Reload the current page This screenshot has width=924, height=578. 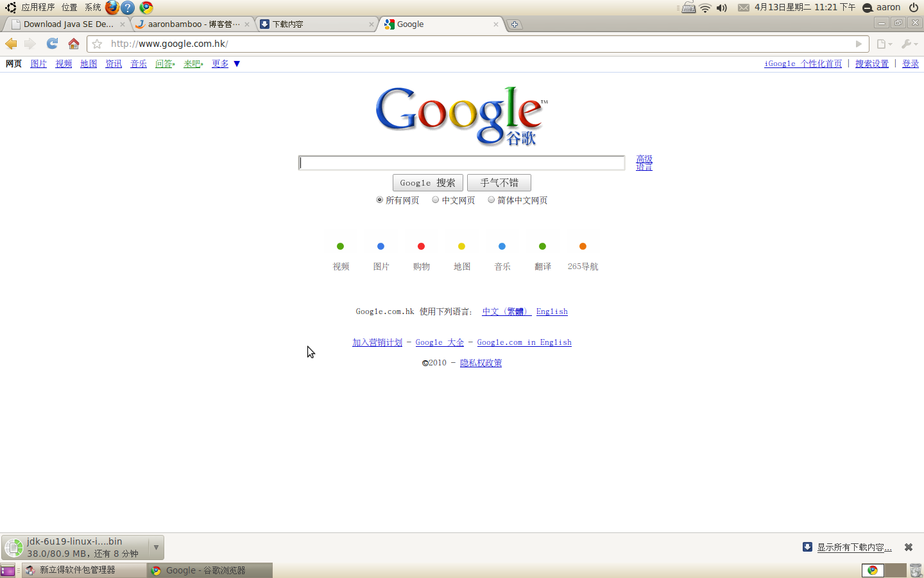52,44
